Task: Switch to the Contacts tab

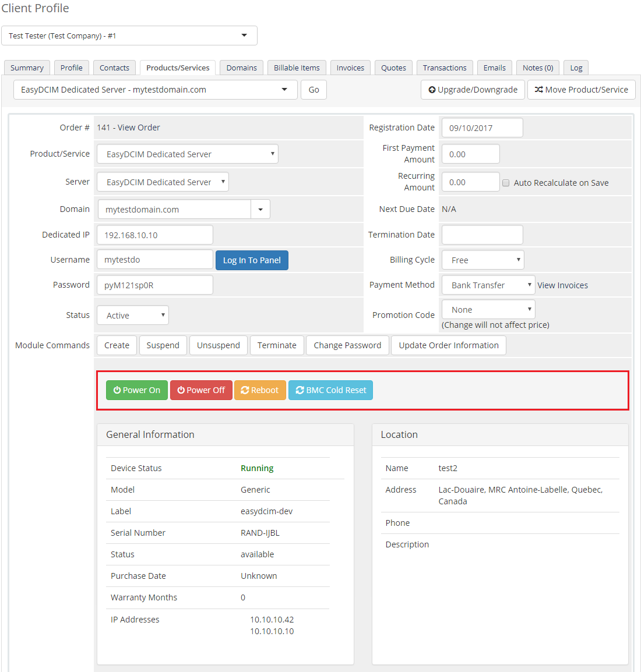Action: pos(114,68)
